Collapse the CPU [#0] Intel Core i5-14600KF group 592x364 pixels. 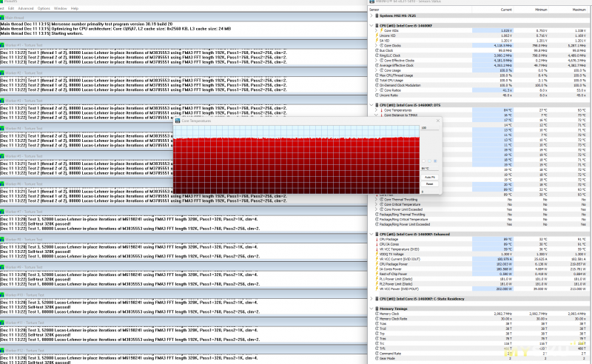click(372, 25)
